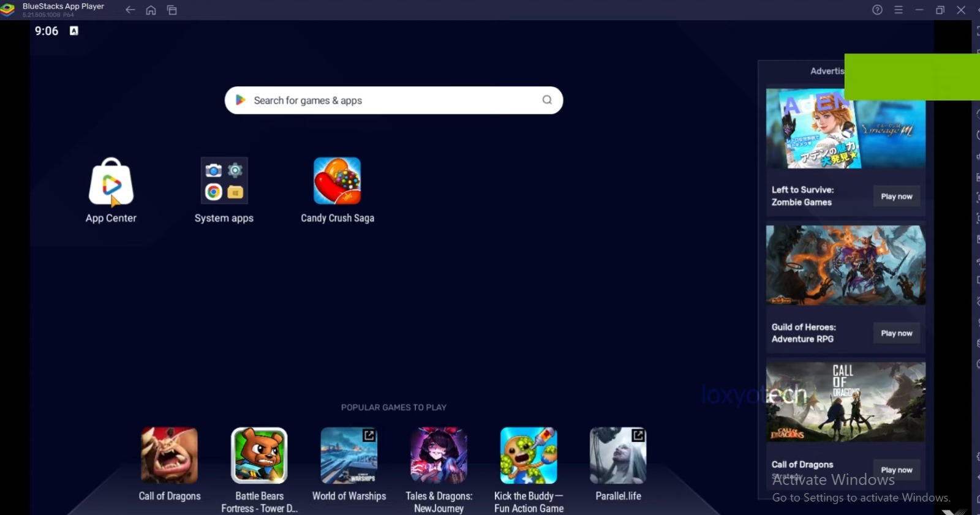The width and height of the screenshot is (980, 515).
Task: Play now for Guild of Heroes
Action: [x=897, y=333]
